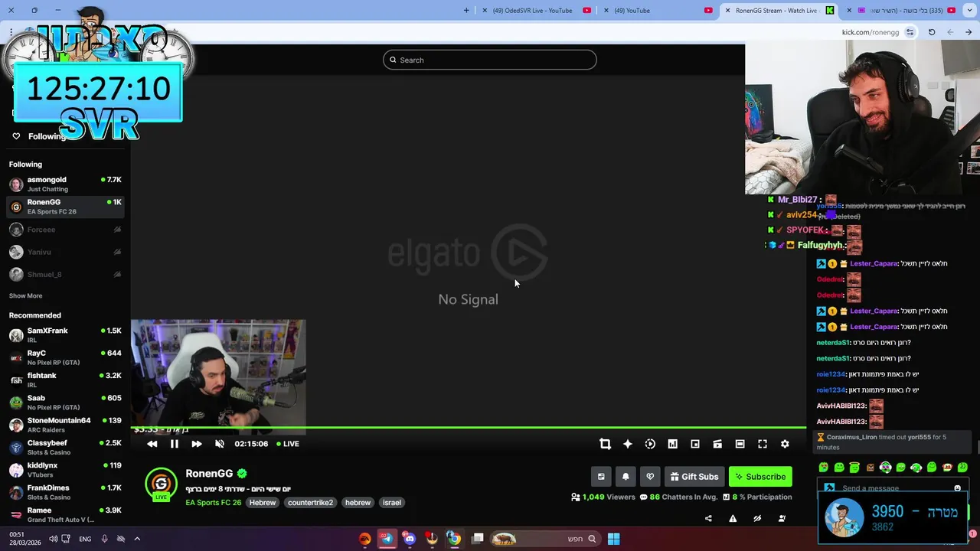Open the circular replay/speed icon
980x551 pixels.
click(650, 444)
